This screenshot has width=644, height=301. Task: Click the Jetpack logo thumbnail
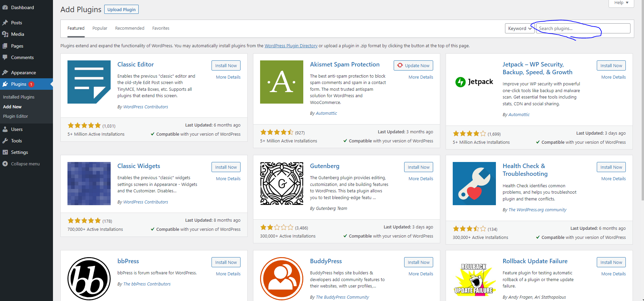tap(474, 82)
